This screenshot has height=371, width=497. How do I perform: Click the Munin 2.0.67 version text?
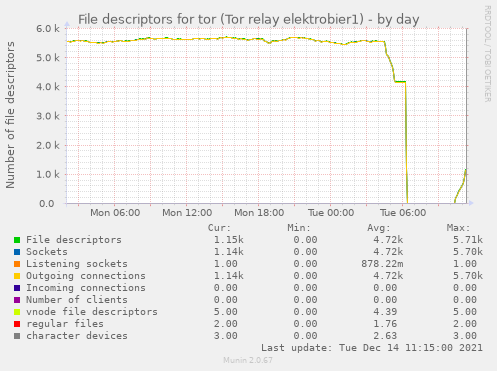point(248,360)
